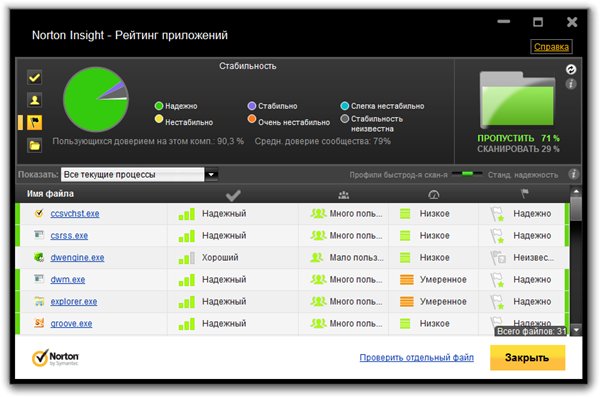Open the csrss.exe file link
The image size is (600, 398).
69,235
